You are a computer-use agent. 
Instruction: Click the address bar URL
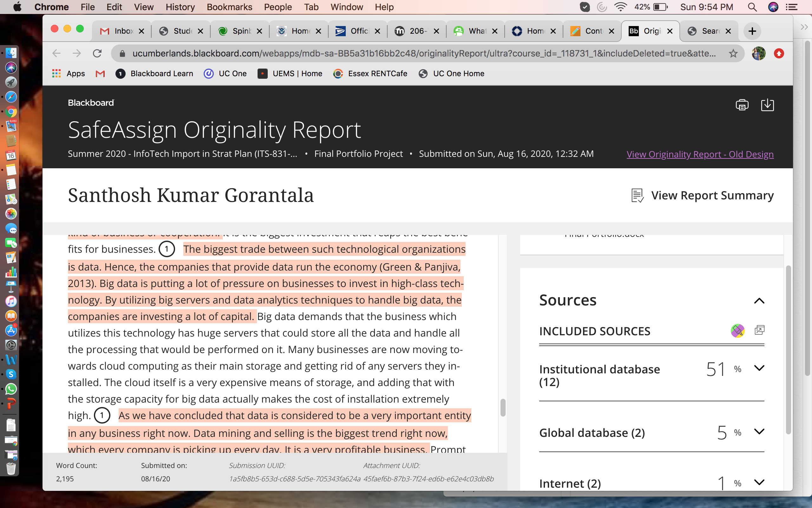click(424, 53)
